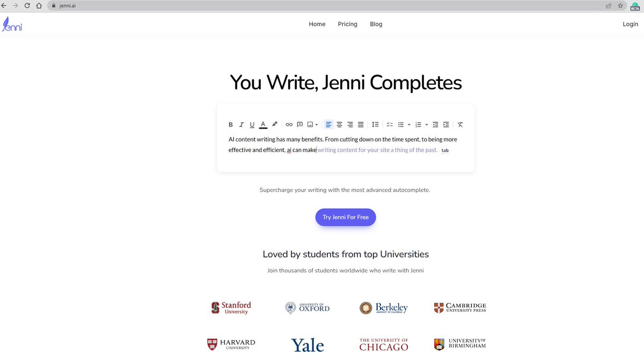Toggle italic formatting in the editor

pyautogui.click(x=241, y=124)
